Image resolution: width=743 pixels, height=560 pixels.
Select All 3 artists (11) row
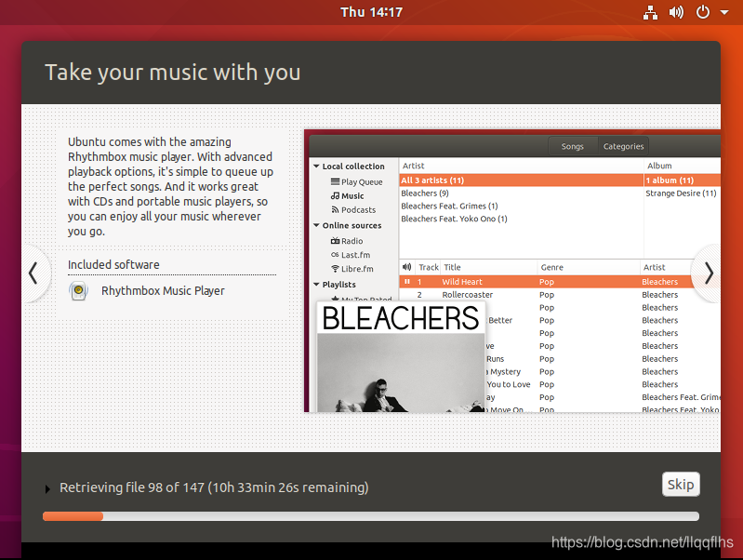pos(522,180)
